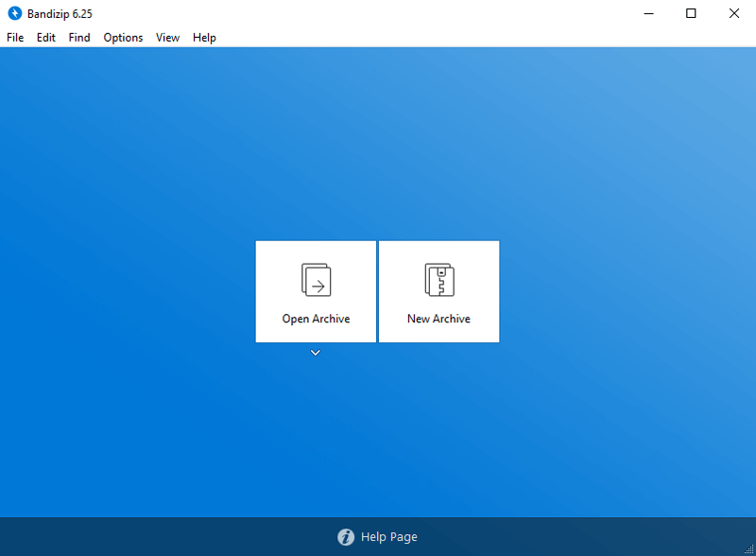
Task: Open the File menu
Action: [15, 38]
